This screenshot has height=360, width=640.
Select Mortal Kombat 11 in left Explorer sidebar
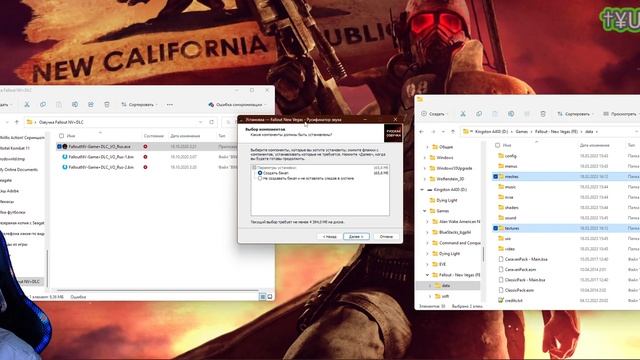point(15,148)
